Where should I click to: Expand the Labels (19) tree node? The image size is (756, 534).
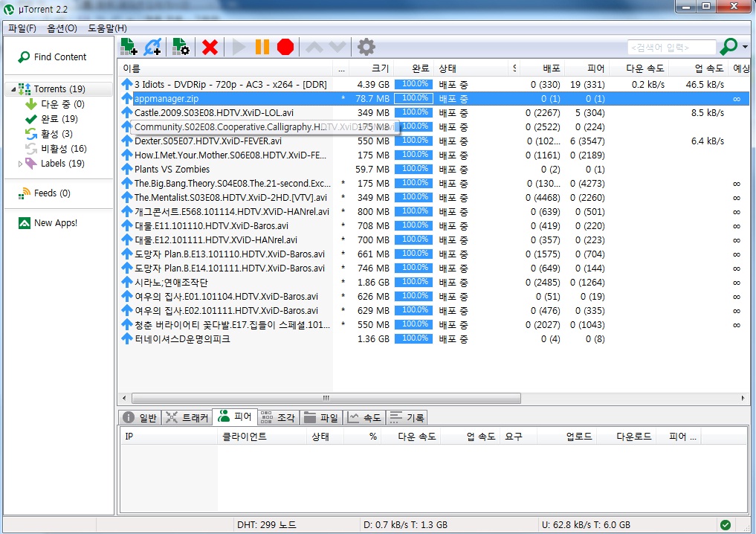(x=20, y=164)
